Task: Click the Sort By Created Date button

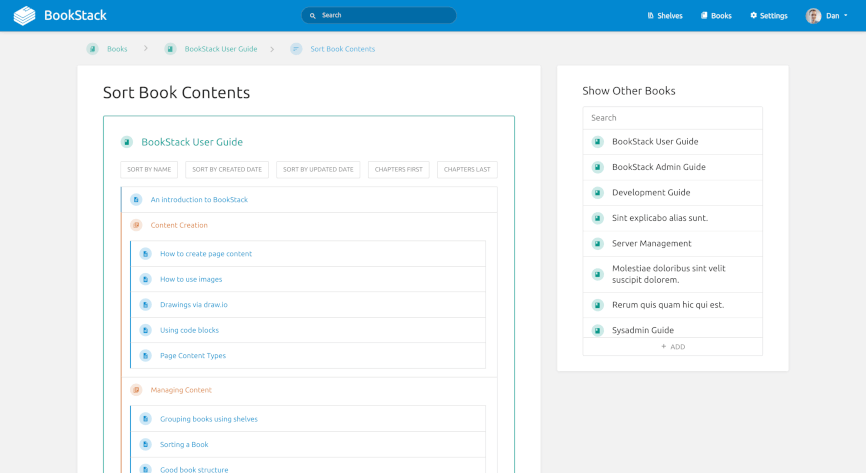Action: point(227,170)
